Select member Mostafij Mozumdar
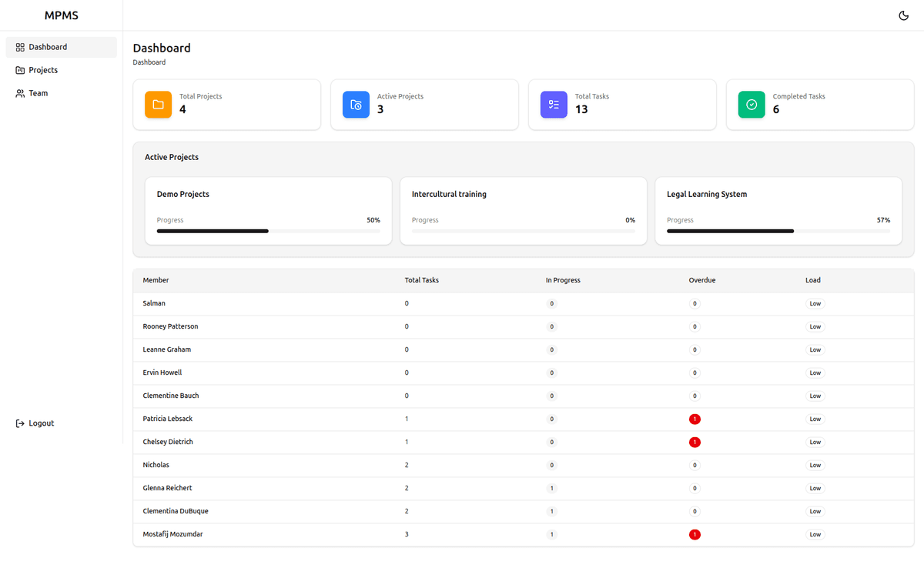 (x=172, y=534)
